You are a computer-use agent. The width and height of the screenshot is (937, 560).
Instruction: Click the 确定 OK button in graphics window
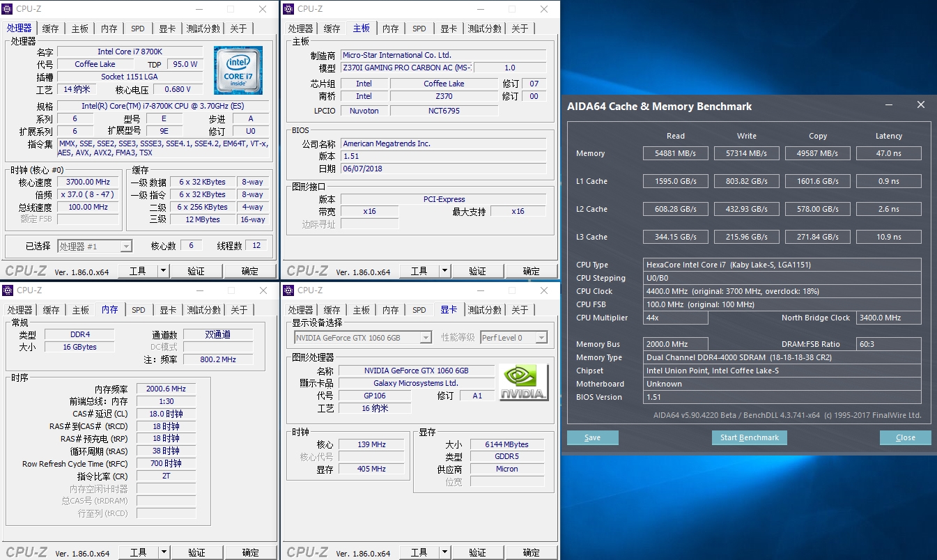point(531,552)
